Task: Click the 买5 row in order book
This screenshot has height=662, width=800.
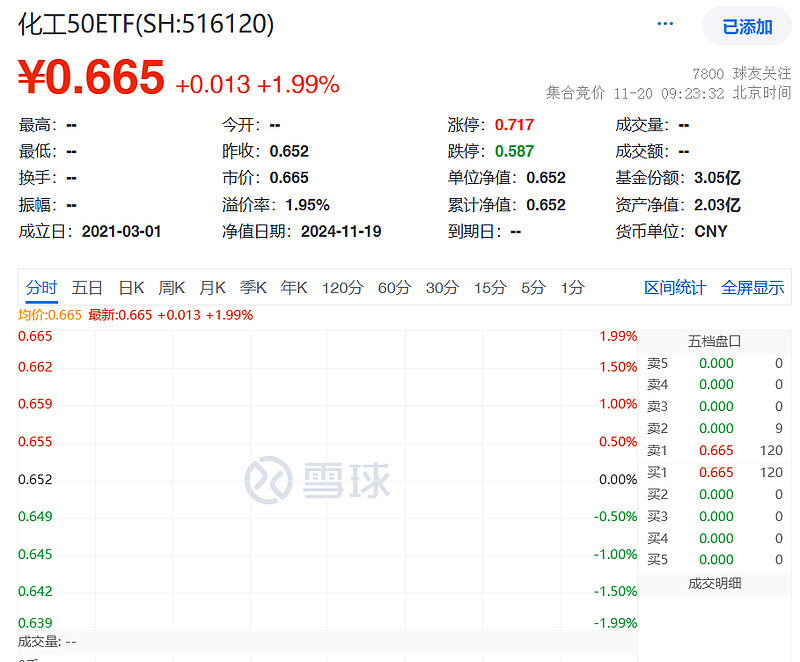Action: 715,559
